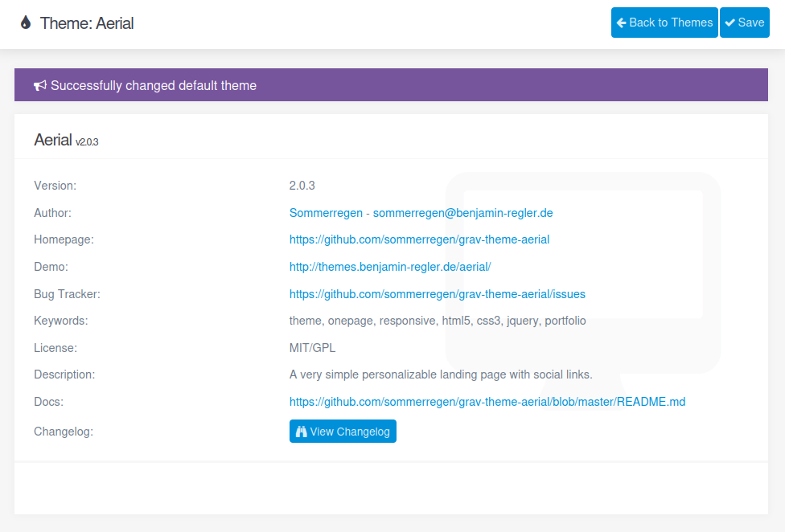The image size is (785, 532).
Task: Open the themes.benjamin-regler.de demo link
Action: 390,267
